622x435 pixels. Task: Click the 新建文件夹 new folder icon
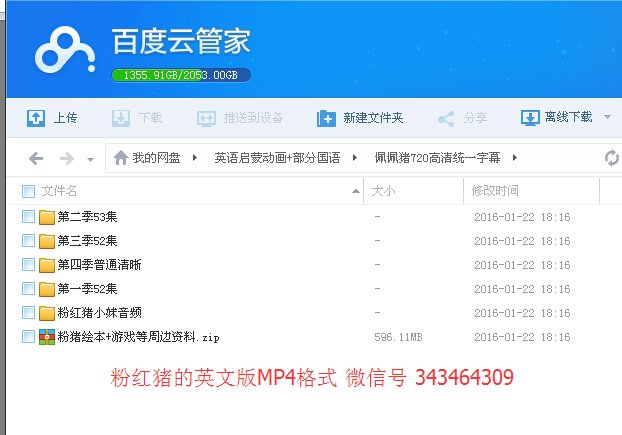[x=326, y=118]
